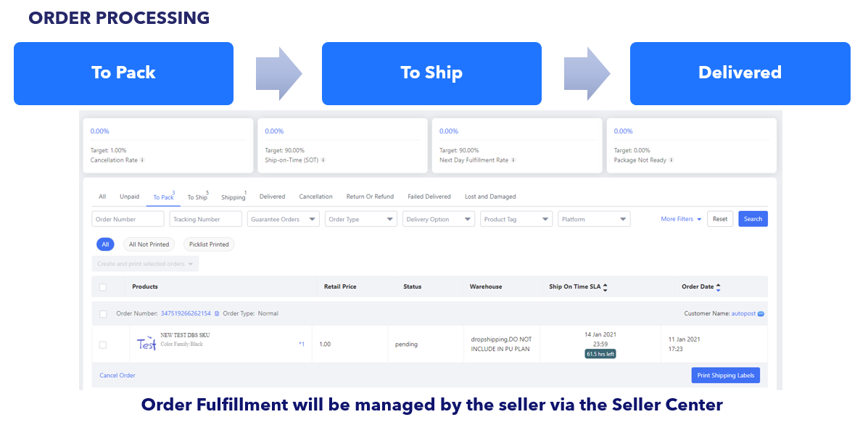The height and width of the screenshot is (425, 868).
Task: Open the Guarantee Orders dropdown
Action: (284, 219)
